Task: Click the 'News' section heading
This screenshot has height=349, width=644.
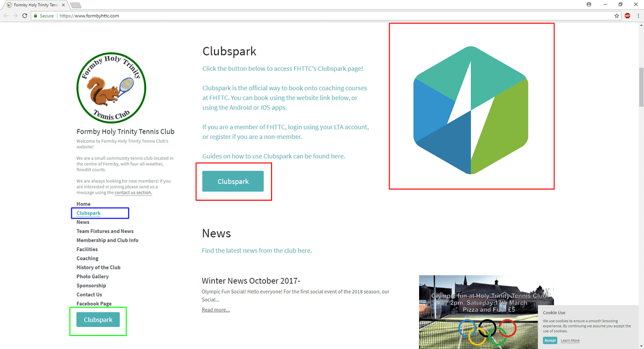Action: click(216, 233)
